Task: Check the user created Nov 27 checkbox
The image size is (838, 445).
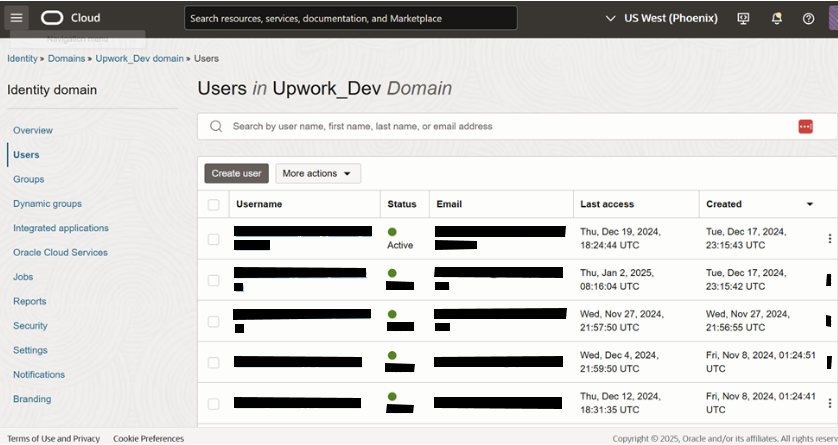Action: (213, 322)
